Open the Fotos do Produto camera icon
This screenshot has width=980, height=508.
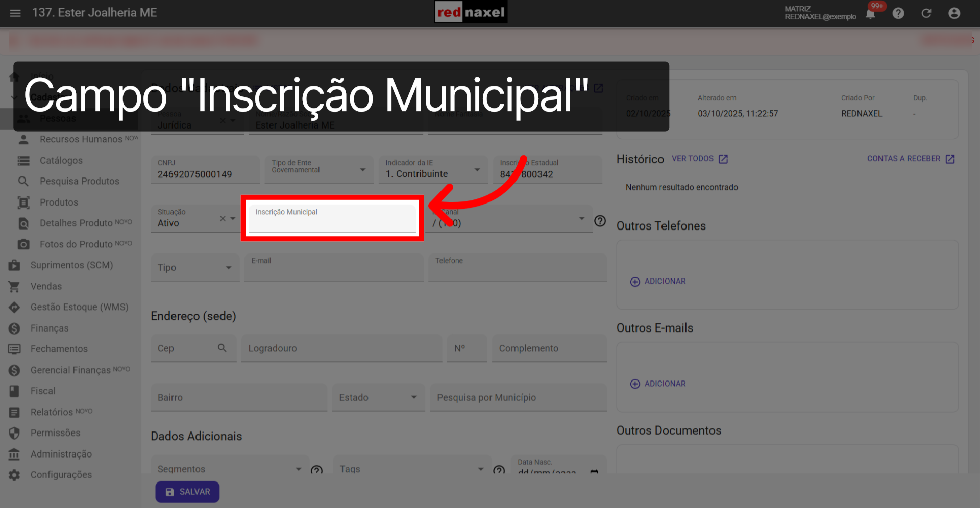23,244
